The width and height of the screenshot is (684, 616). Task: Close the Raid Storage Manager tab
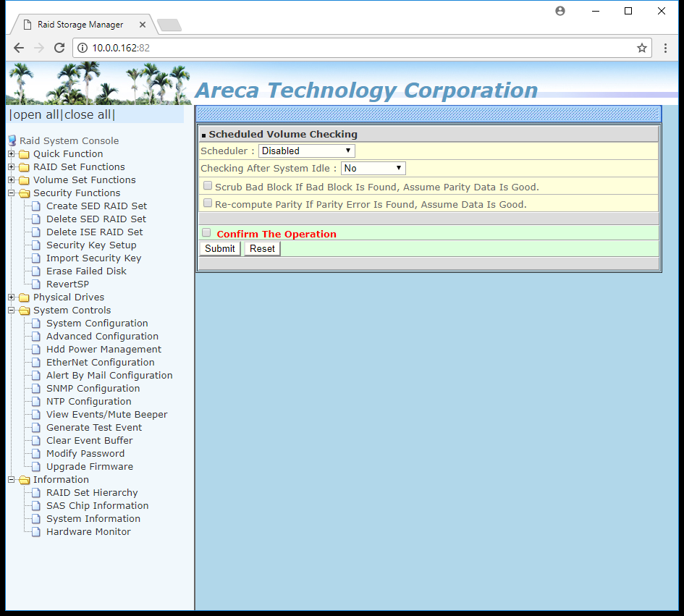[143, 25]
